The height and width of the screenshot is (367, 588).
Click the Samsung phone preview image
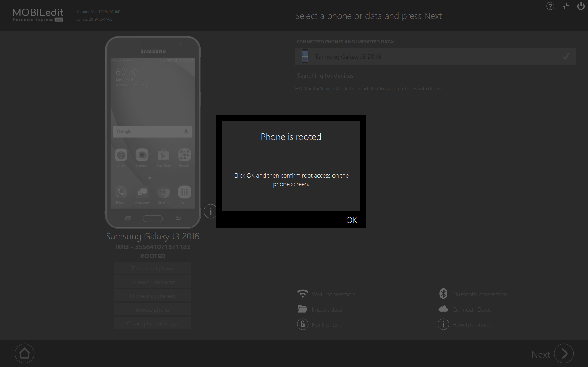click(x=153, y=132)
